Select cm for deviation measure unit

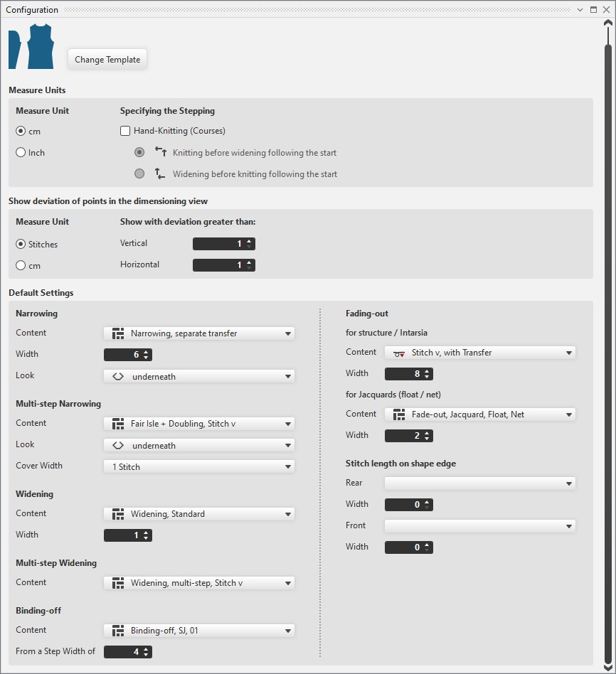(x=21, y=266)
